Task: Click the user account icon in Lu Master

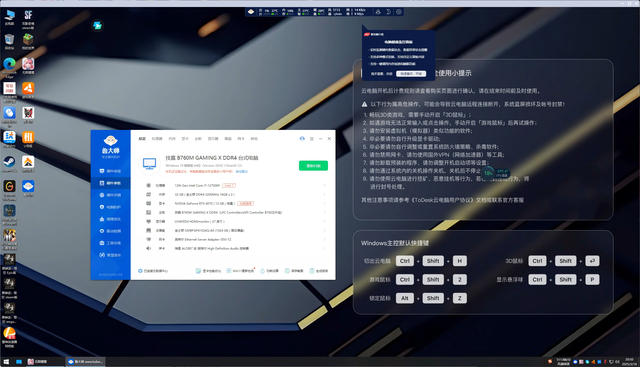Action: click(302, 139)
